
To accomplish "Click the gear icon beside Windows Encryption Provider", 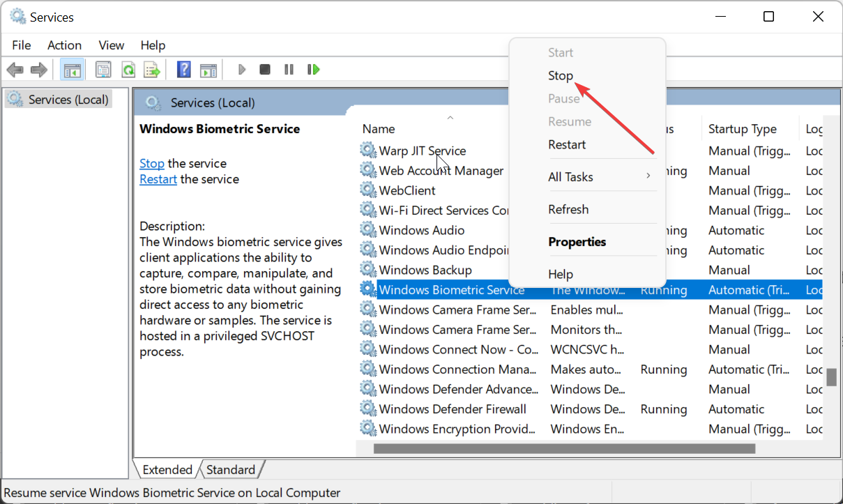I will [x=367, y=428].
